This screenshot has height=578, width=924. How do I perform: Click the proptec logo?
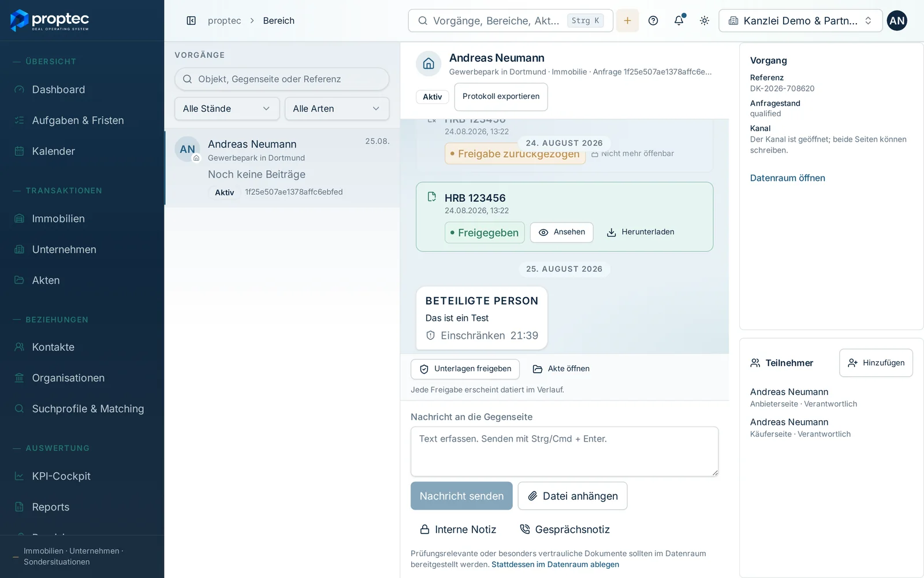(x=50, y=20)
